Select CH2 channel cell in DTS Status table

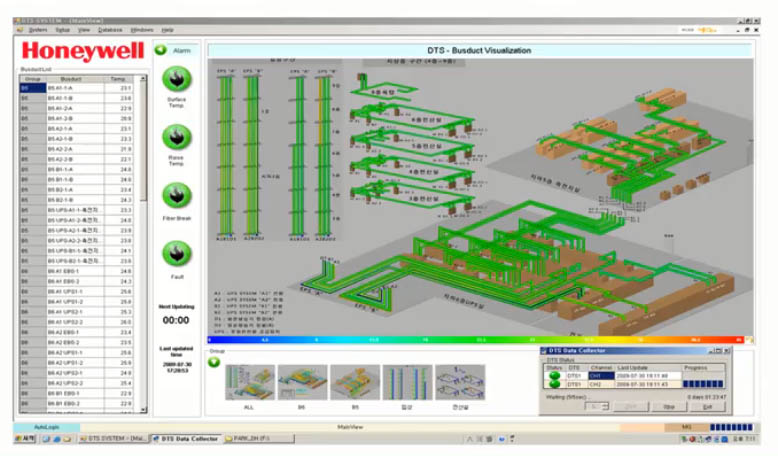(x=601, y=384)
